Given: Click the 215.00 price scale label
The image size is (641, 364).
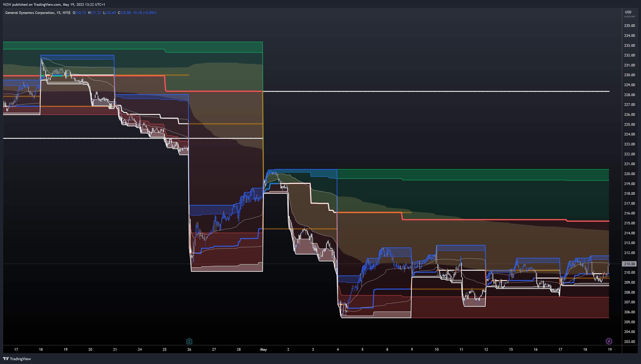Looking at the screenshot, I should (629, 223).
